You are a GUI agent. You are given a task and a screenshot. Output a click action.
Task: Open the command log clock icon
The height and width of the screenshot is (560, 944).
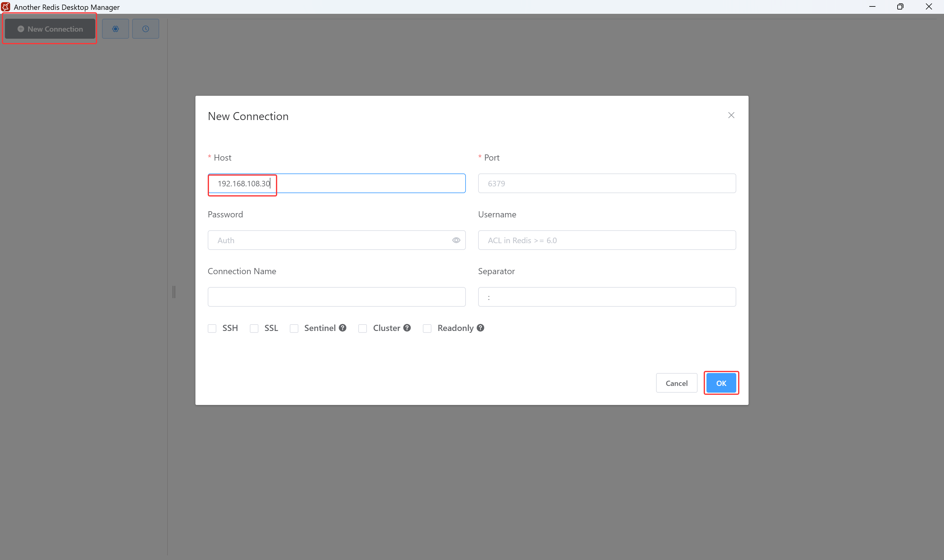coord(145,29)
